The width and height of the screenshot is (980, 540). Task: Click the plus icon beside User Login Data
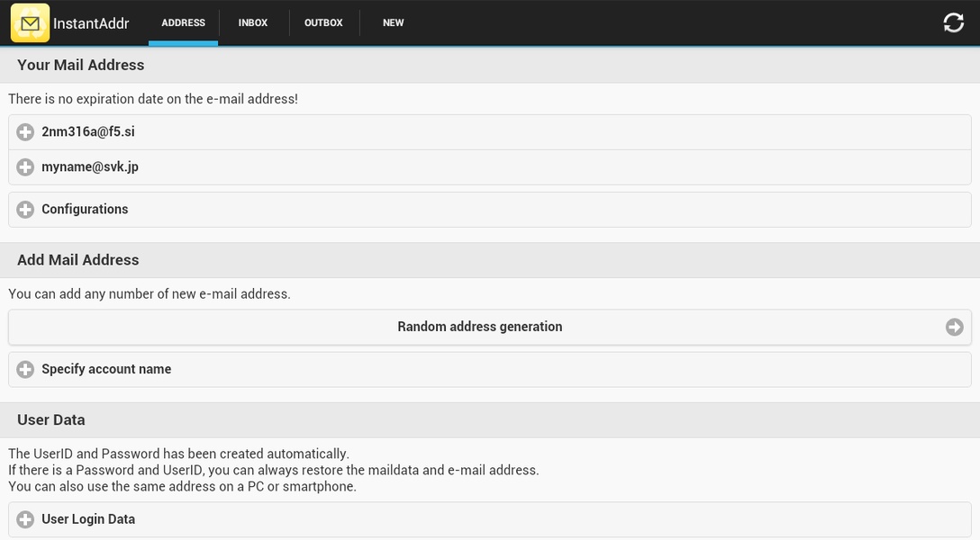click(25, 519)
